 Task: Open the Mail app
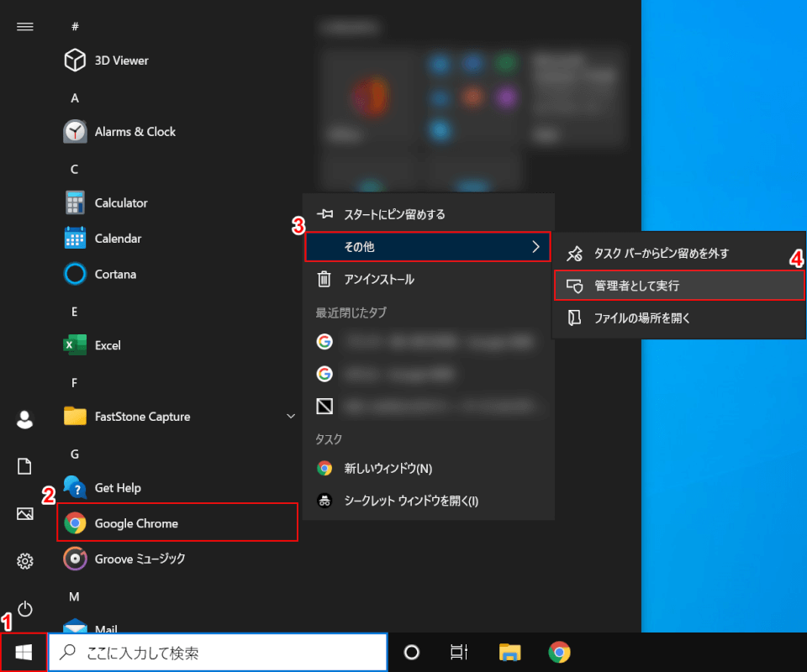click(177, 625)
